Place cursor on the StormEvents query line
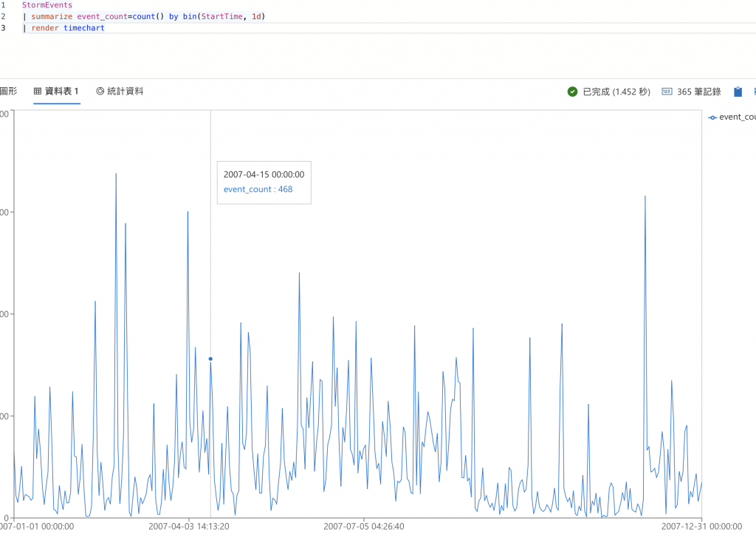Screen dimensions: 756x537 [47, 5]
